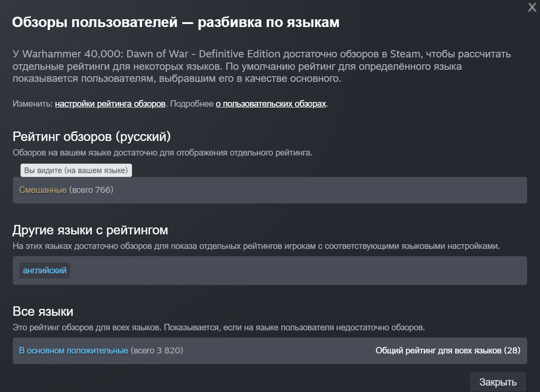Click the "(всего 766)" review count

tap(91, 190)
